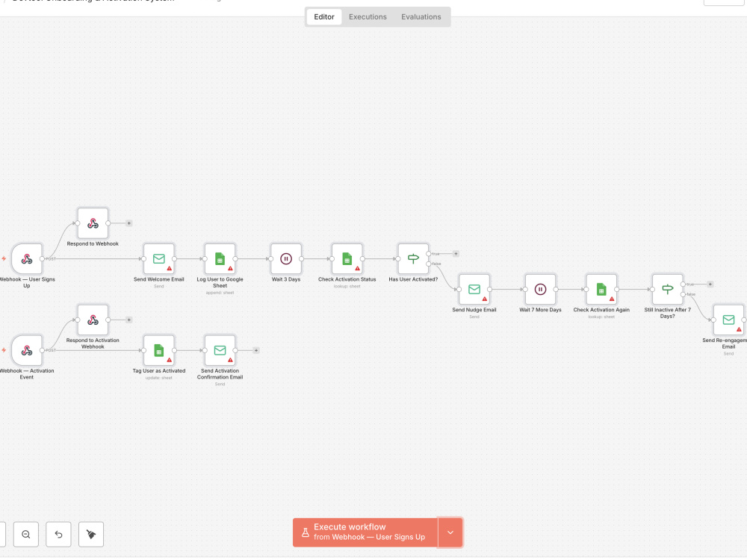The height and width of the screenshot is (560, 747).
Task: Switch to the Evaluations tab
Action: tap(421, 16)
